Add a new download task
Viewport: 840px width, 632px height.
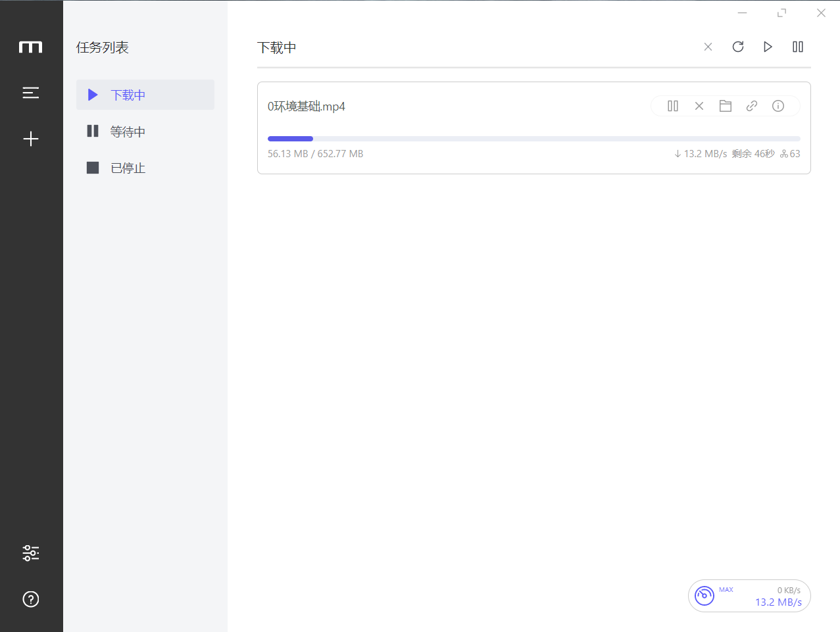[31, 139]
